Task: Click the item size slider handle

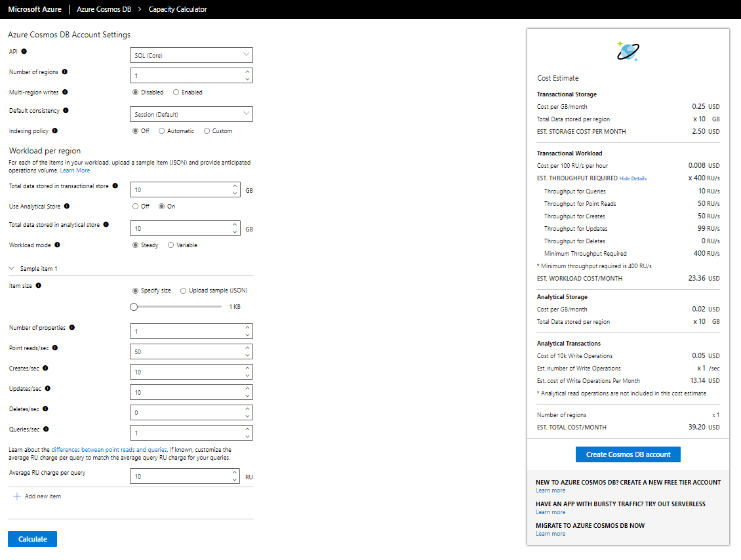Action: (134, 307)
